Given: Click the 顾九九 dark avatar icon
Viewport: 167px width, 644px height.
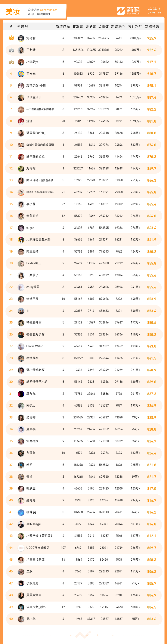Looking at the screenshot, I should coord(21,394).
